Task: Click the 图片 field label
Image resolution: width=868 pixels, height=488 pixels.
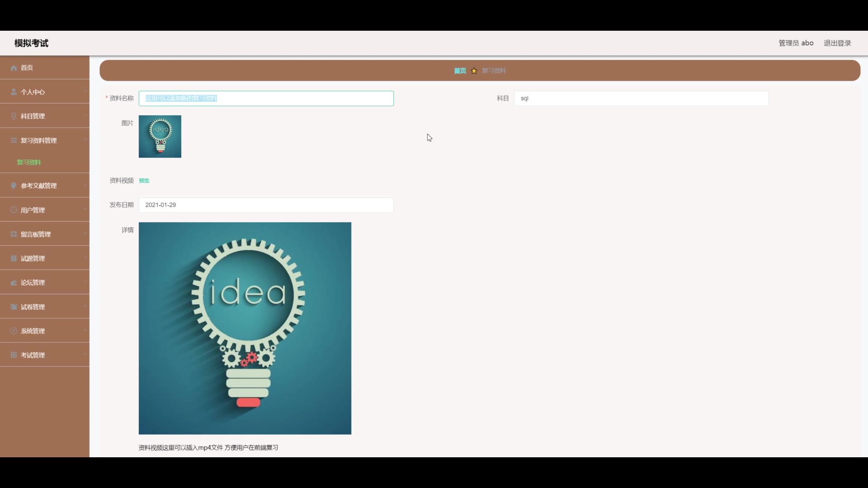Action: (x=127, y=123)
